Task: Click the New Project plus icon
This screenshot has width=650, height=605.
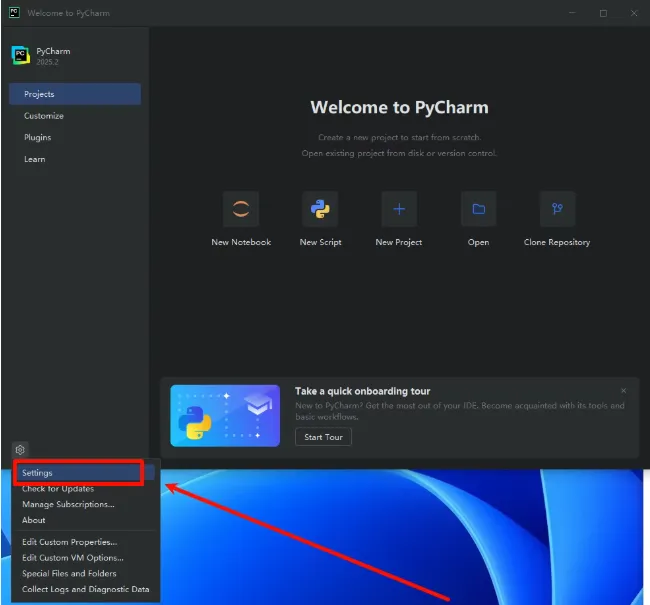Action: click(399, 209)
